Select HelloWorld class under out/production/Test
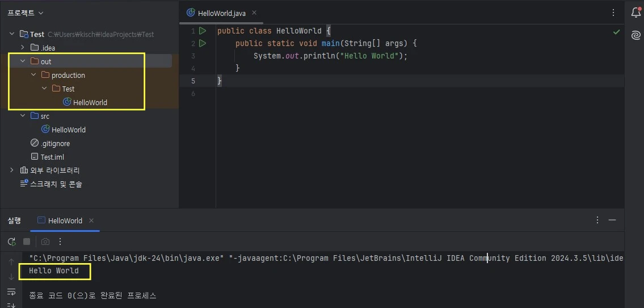This screenshot has height=308, width=644. (x=90, y=102)
